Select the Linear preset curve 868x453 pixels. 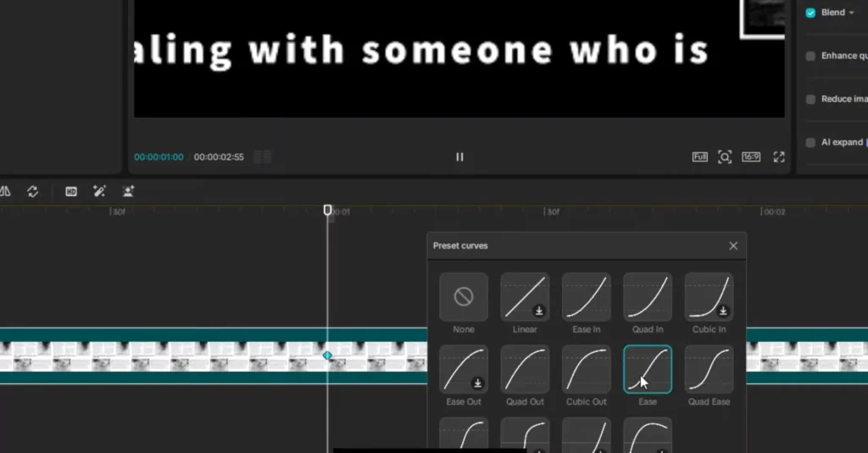525,297
